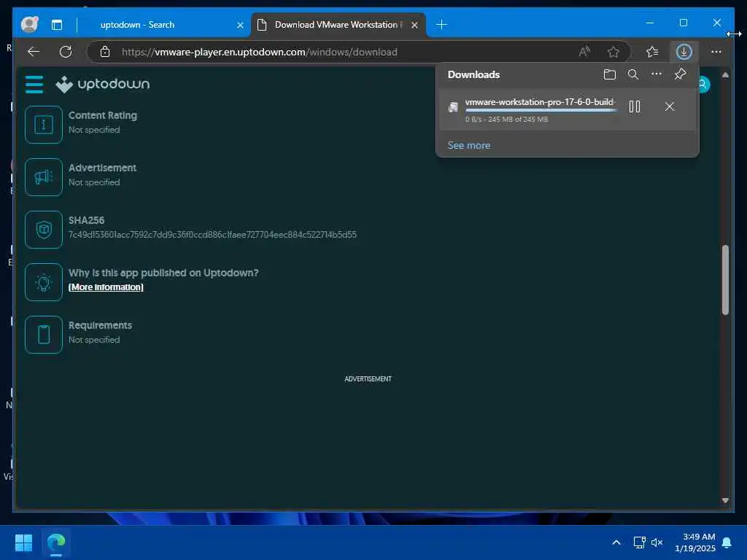Screen dimensions: 747x560
Task: Reload the current page
Action: coord(65,52)
